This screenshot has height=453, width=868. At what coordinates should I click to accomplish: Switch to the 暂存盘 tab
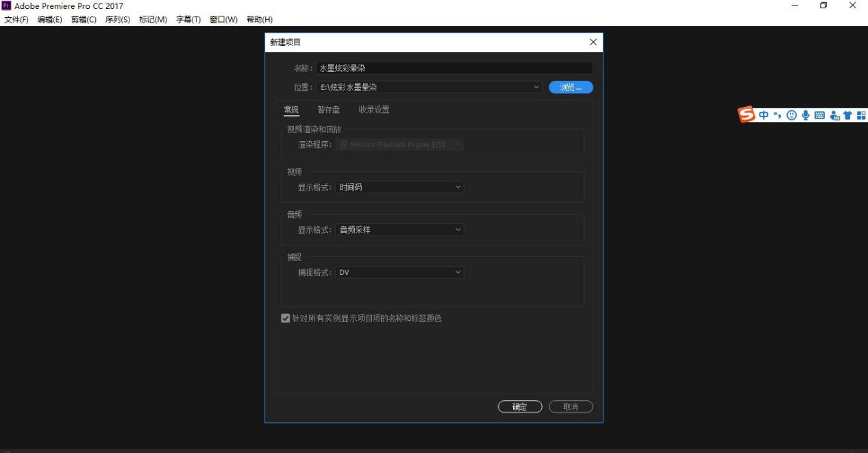tap(329, 110)
